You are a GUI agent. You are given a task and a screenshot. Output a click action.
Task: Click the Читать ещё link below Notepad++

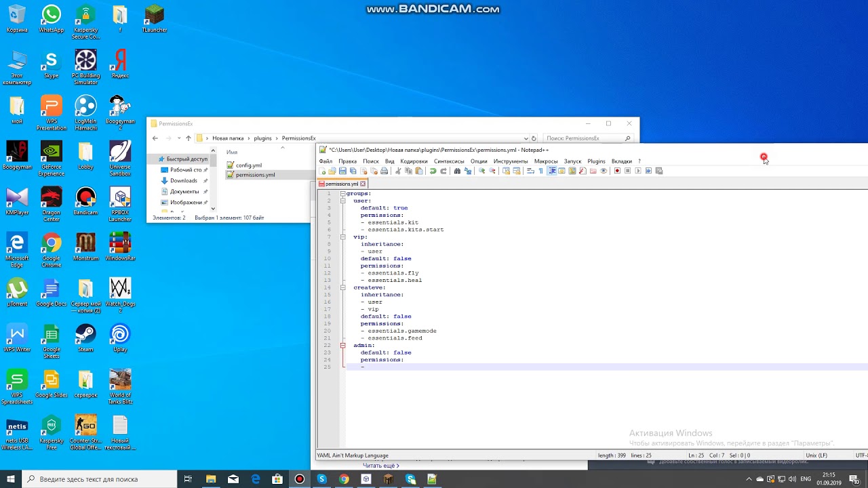(x=381, y=466)
